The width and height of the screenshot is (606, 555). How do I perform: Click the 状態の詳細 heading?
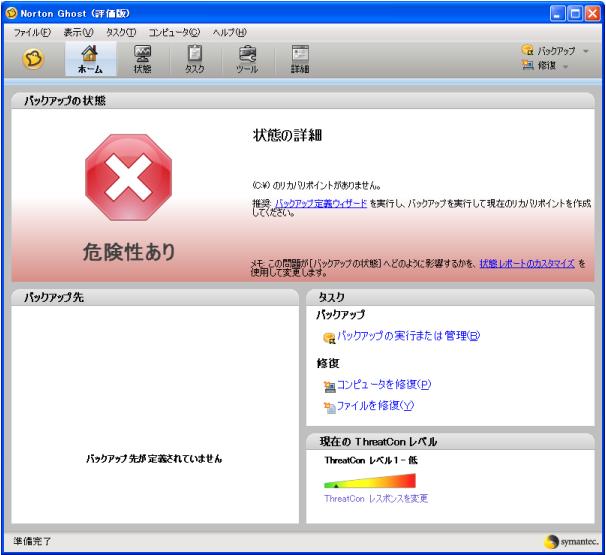point(287,135)
